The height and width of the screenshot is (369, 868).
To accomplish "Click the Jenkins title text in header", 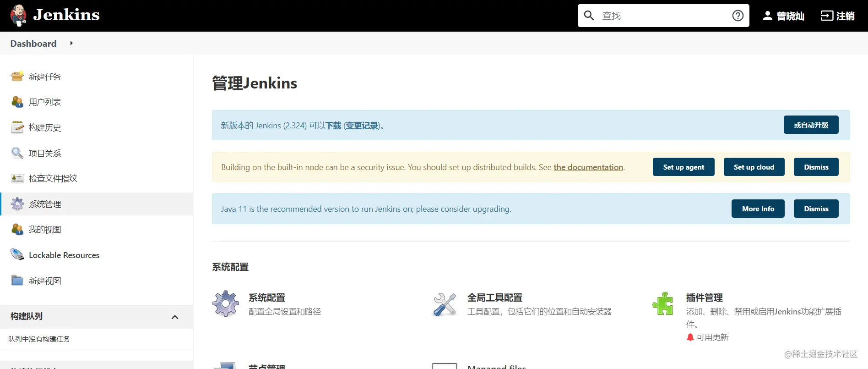I will 66,15.
